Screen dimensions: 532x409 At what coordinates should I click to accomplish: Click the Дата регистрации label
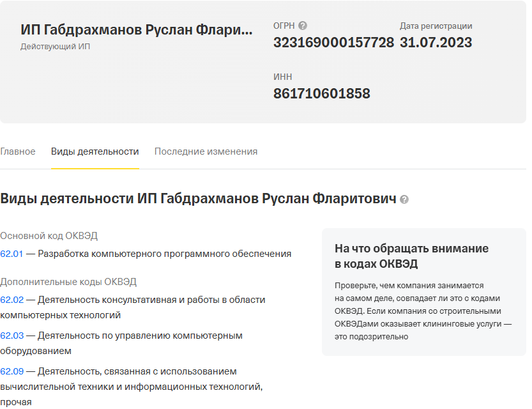[436, 26]
